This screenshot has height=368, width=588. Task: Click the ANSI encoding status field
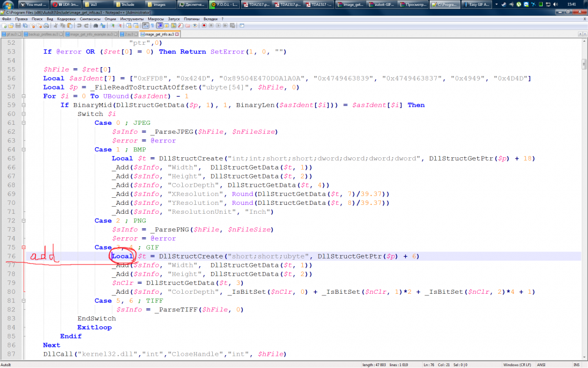(541, 364)
